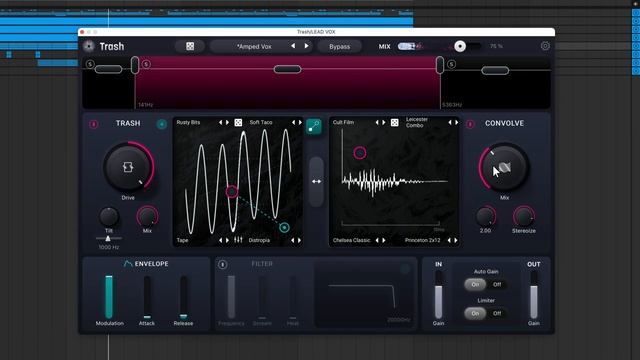This screenshot has height=360, width=640.
Task: Click the Tilt knob
Action: coord(109,216)
